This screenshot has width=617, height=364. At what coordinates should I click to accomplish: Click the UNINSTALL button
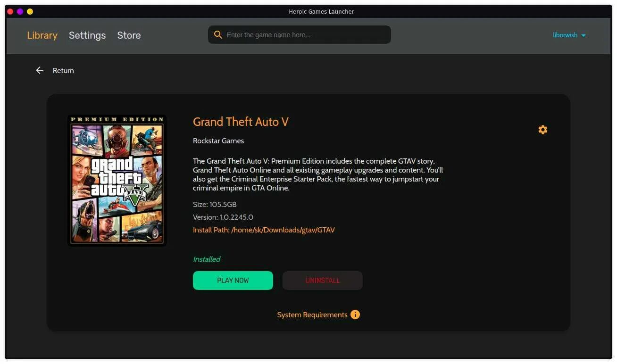coord(323,280)
